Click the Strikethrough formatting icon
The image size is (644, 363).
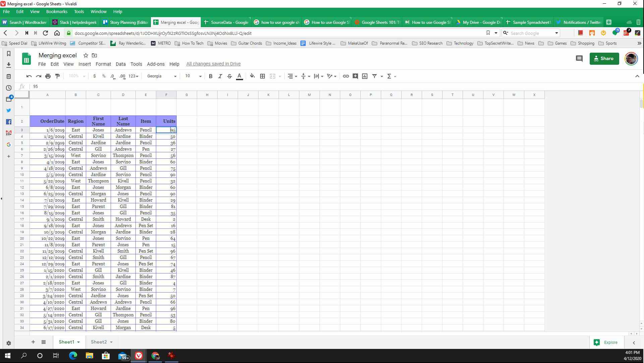click(x=230, y=76)
